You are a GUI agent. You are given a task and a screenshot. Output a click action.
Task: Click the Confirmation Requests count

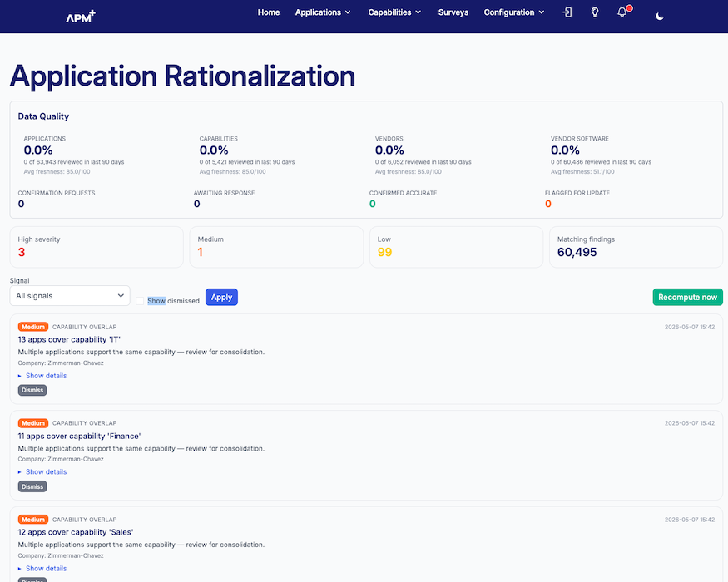coord(22,204)
